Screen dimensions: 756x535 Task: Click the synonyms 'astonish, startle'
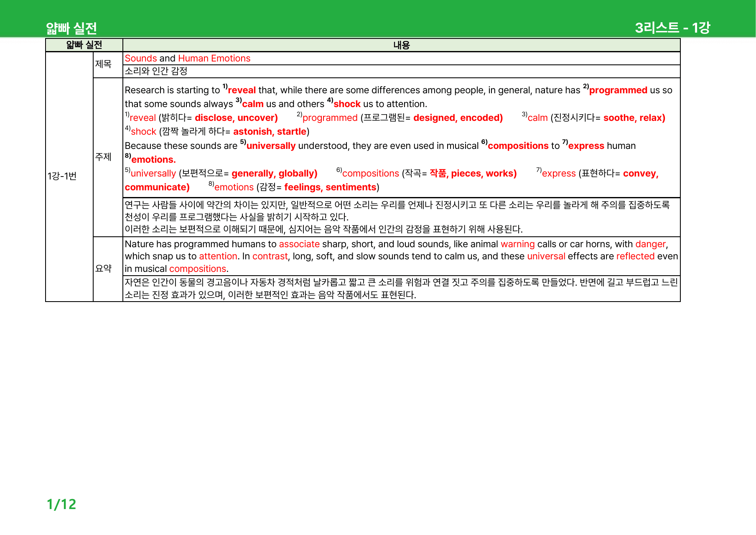click(x=270, y=132)
